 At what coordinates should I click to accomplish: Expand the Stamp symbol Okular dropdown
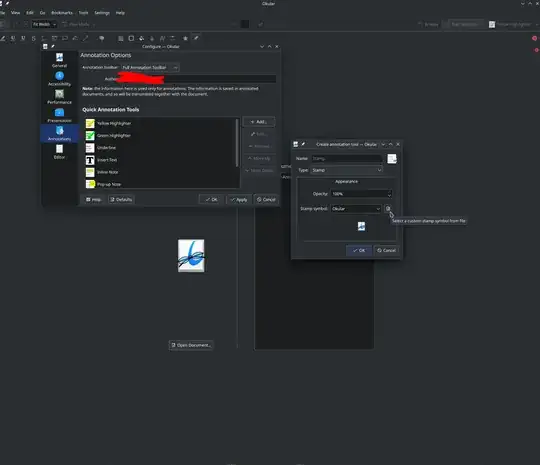356,209
